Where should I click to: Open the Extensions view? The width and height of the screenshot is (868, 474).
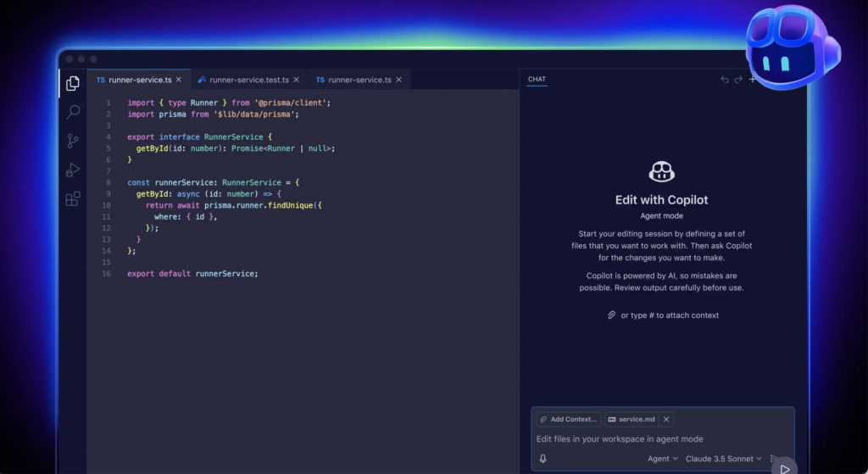tap(73, 199)
